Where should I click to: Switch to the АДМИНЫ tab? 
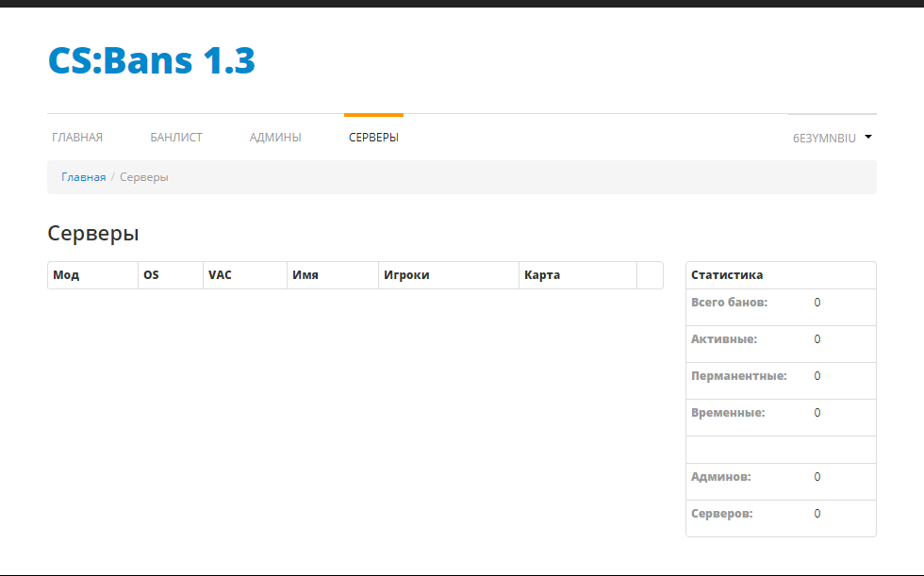click(275, 138)
